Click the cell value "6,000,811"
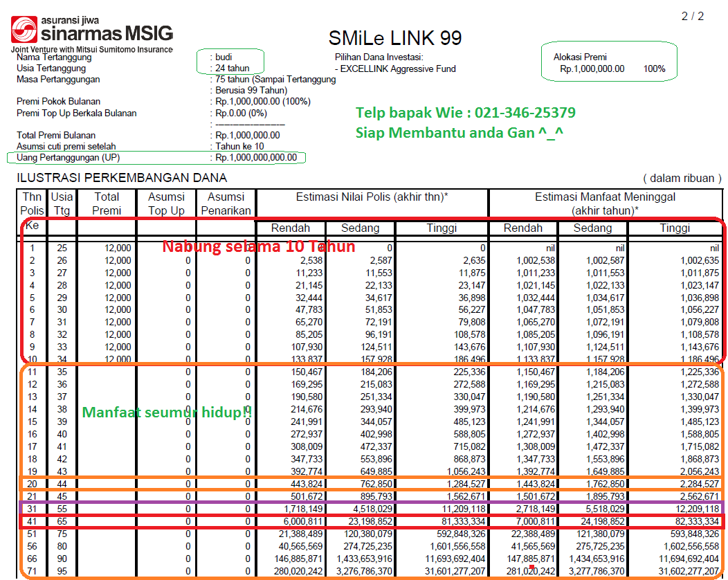The image size is (728, 580). pos(304,521)
